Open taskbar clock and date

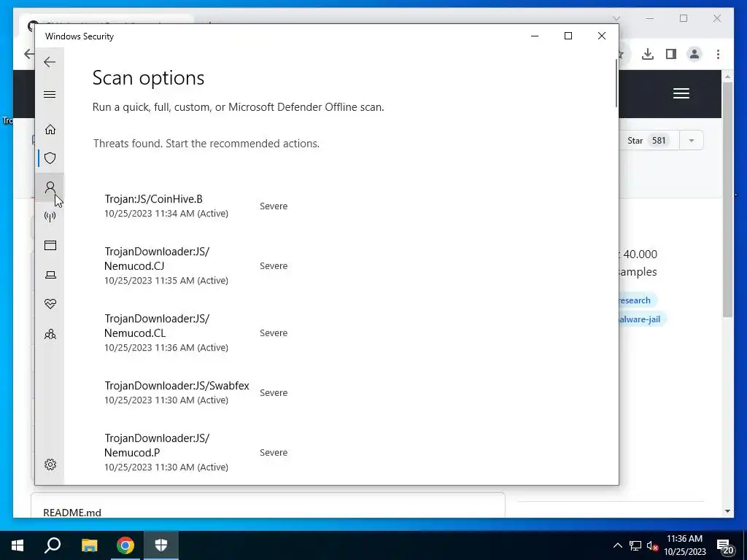tap(684, 545)
